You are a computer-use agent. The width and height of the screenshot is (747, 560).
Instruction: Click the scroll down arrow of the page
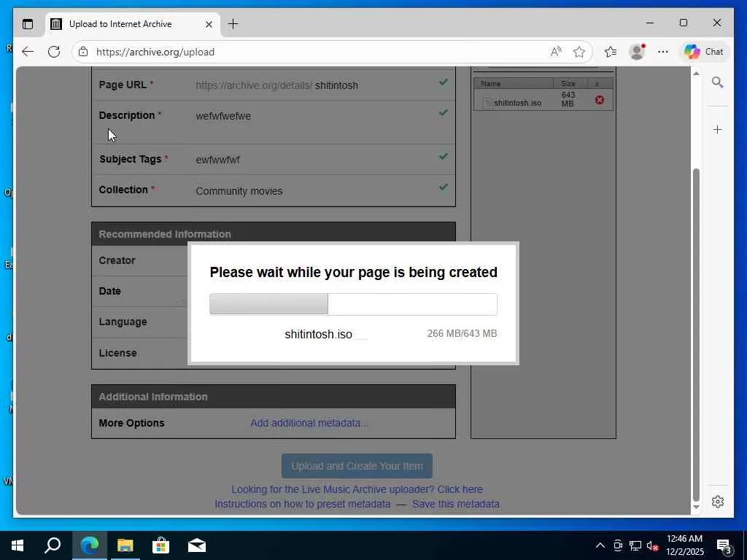click(x=696, y=507)
